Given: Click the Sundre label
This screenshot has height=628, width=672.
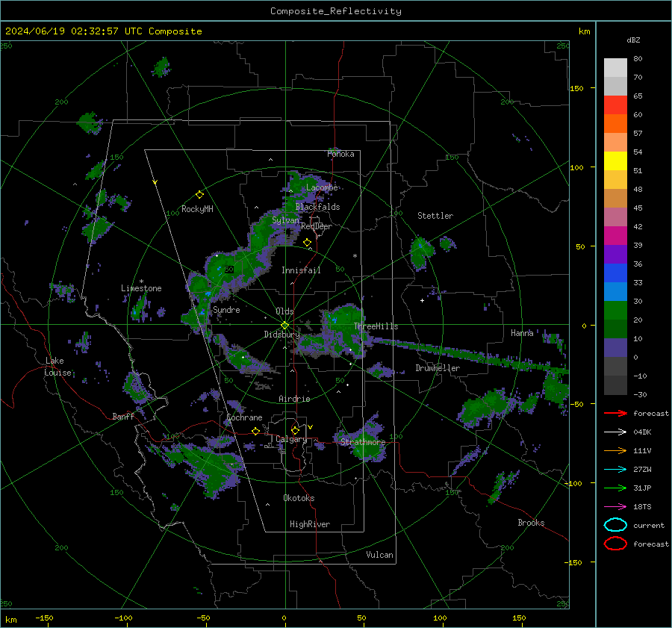Looking at the screenshot, I should point(226,309).
